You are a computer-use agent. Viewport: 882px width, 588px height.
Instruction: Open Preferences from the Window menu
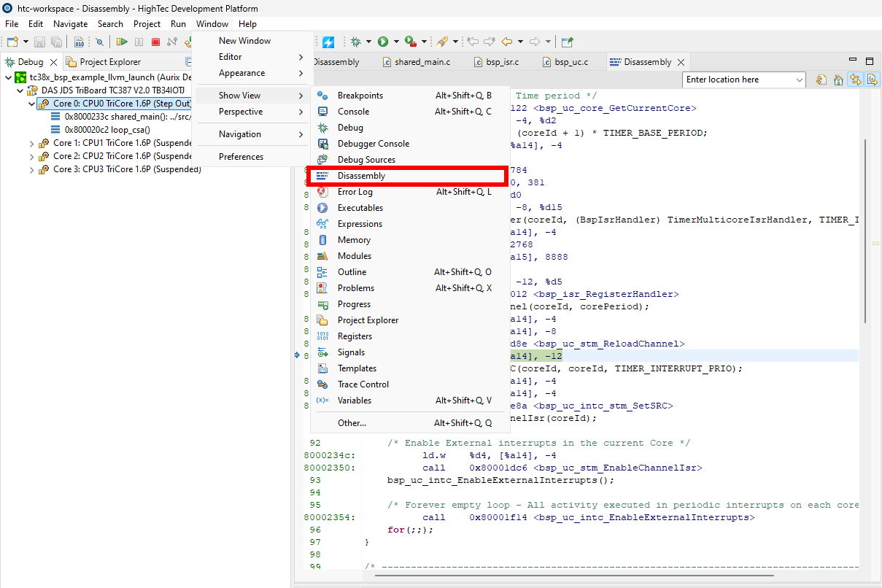pyautogui.click(x=241, y=157)
